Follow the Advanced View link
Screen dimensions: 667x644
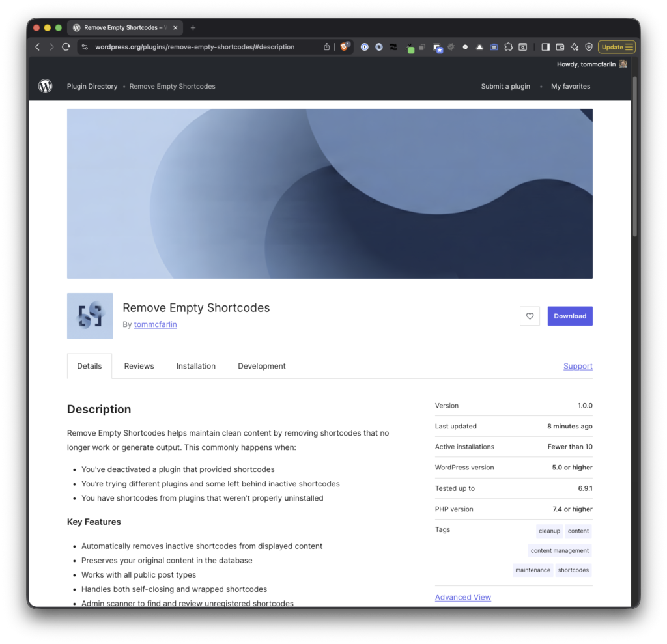[462, 597]
